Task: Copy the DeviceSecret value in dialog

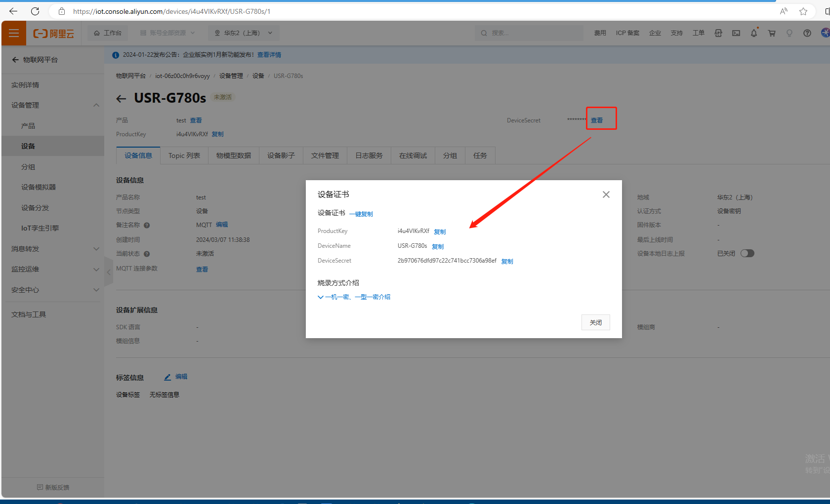Action: tap(507, 262)
